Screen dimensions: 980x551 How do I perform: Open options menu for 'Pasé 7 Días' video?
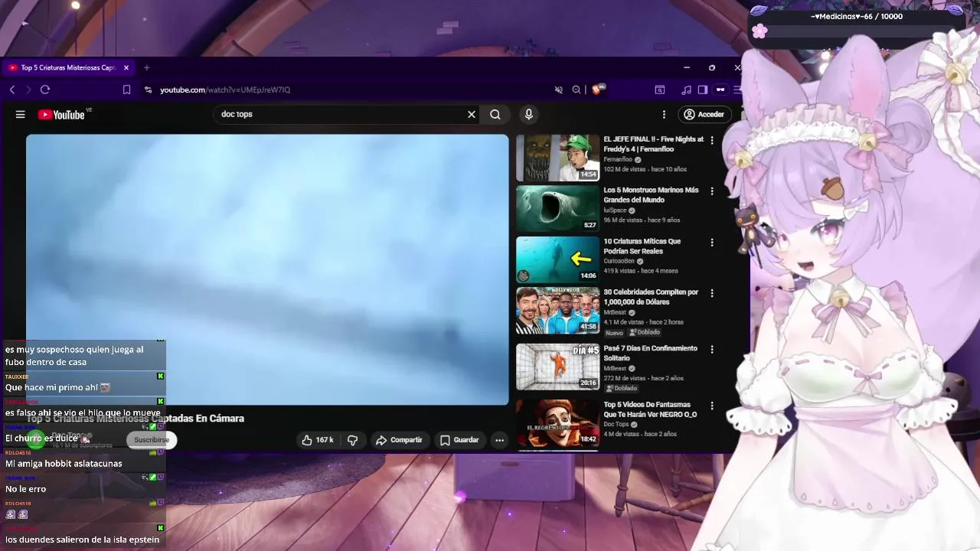pyautogui.click(x=712, y=349)
